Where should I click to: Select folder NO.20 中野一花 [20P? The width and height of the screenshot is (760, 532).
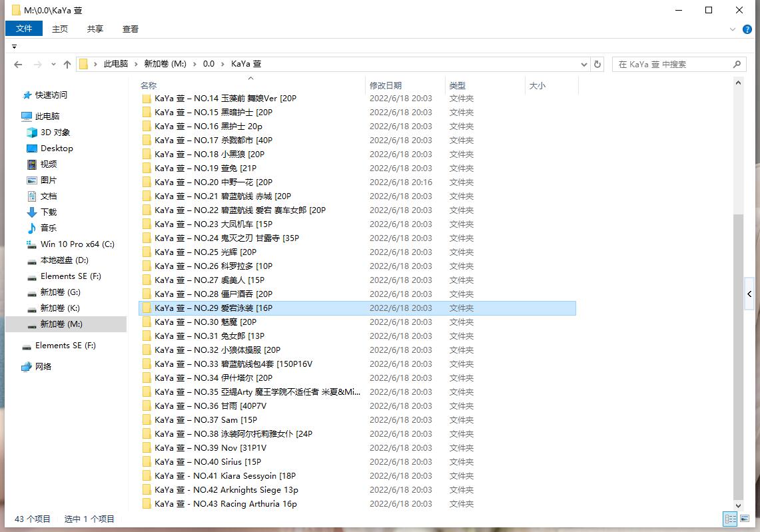[x=357, y=182]
